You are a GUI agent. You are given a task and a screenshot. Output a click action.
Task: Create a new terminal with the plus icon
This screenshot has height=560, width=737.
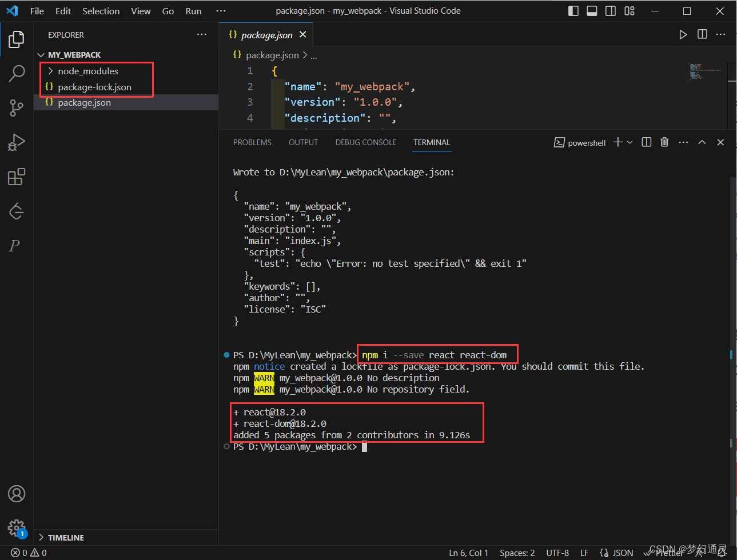coord(618,142)
